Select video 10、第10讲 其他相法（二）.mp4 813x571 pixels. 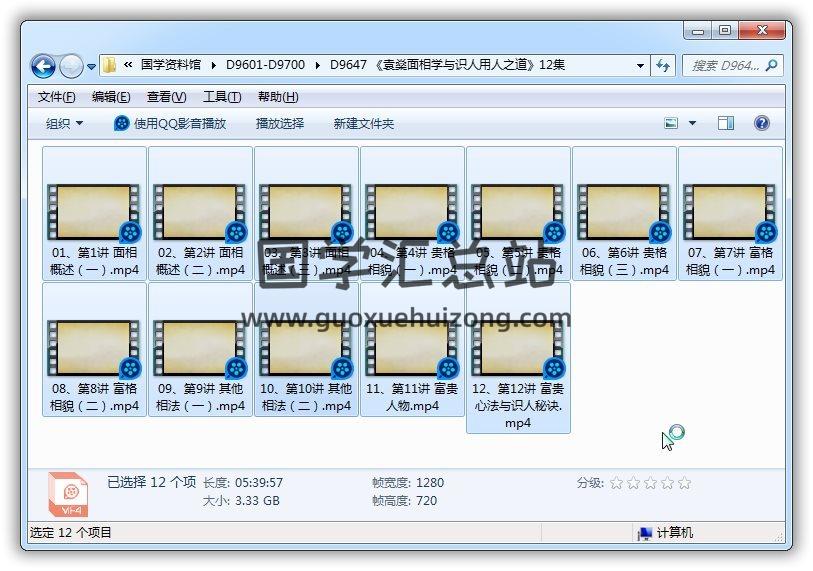pos(306,350)
